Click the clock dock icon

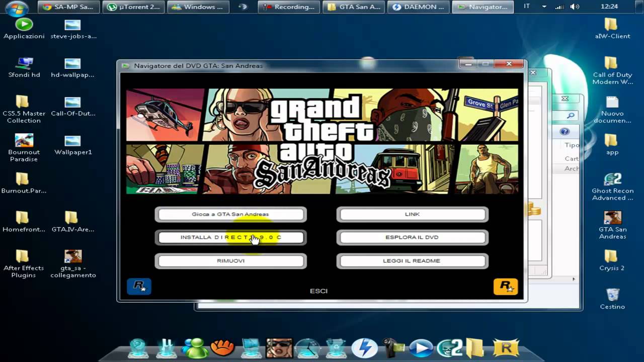coord(307,348)
